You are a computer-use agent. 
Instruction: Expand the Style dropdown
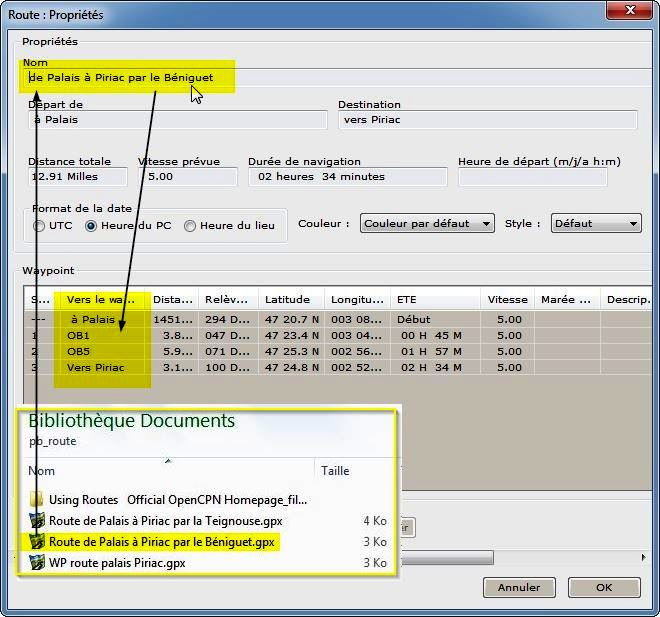[x=596, y=224]
